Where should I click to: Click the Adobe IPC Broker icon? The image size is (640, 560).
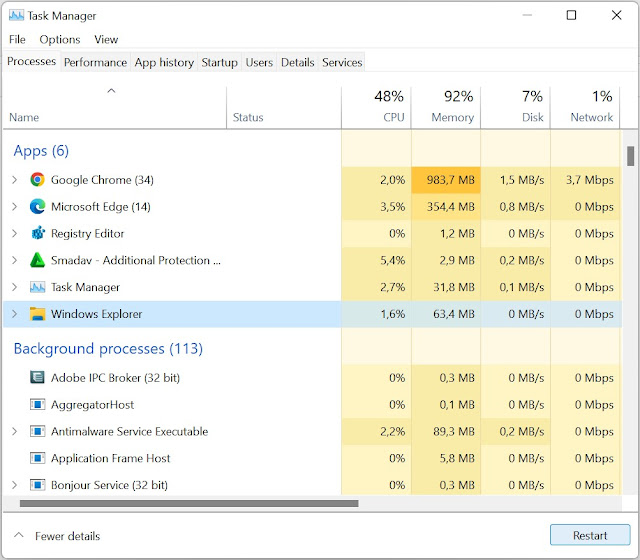click(38, 378)
